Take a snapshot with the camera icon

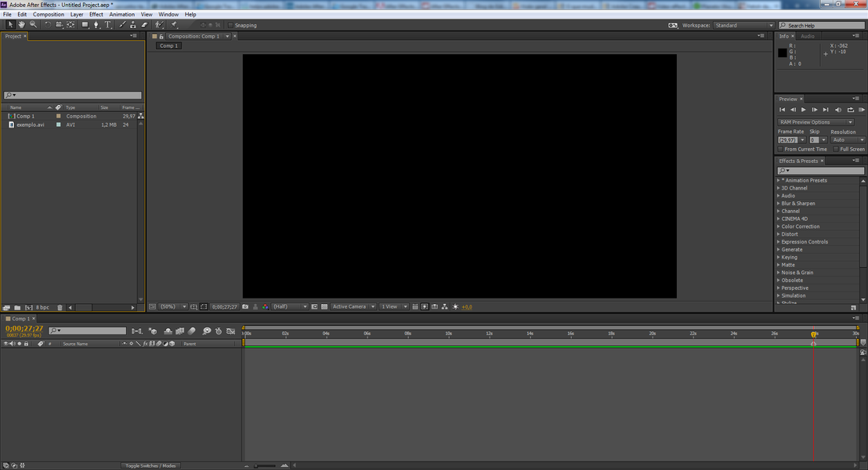click(x=245, y=307)
